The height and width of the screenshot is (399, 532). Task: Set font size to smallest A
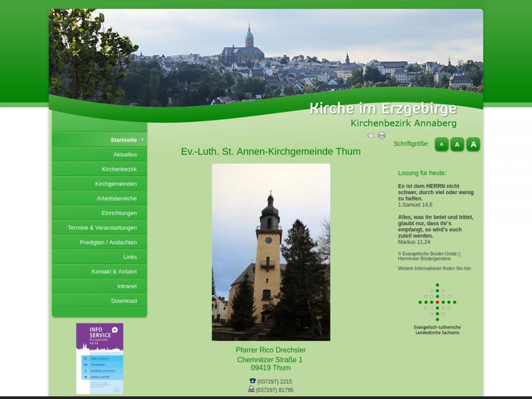441,144
